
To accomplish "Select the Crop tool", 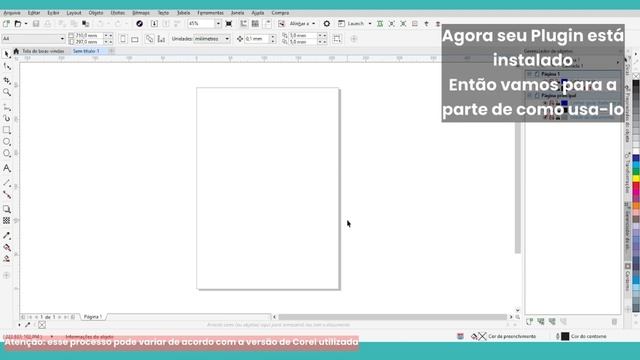I will pyautogui.click(x=7, y=80).
